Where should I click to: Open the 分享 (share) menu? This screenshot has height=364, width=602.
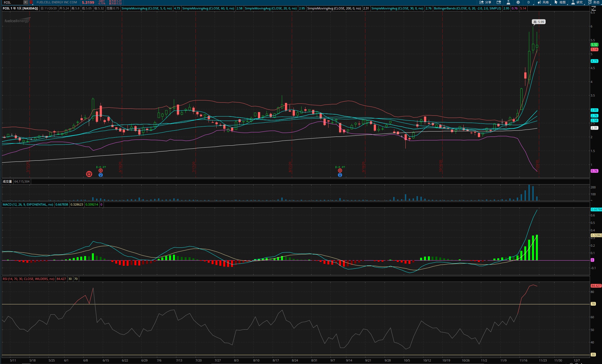(485, 2)
